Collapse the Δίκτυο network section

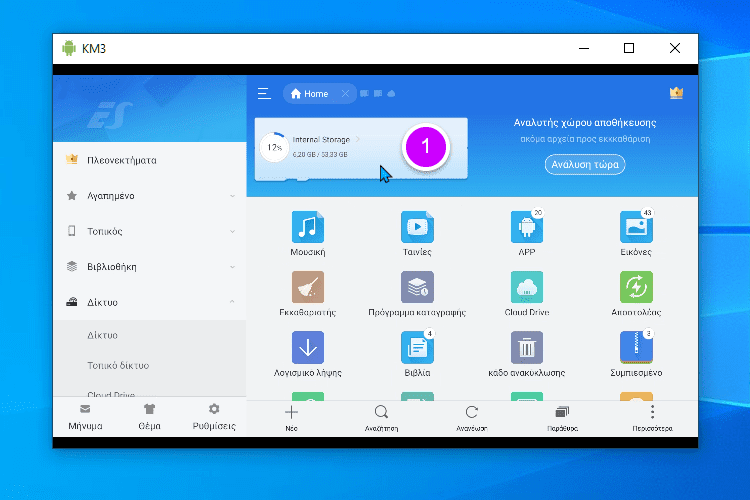(150, 302)
